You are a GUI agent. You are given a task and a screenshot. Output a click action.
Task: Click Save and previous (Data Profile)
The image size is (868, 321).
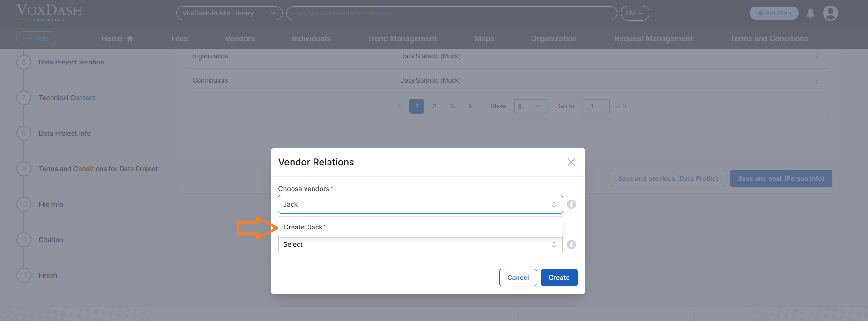(668, 178)
